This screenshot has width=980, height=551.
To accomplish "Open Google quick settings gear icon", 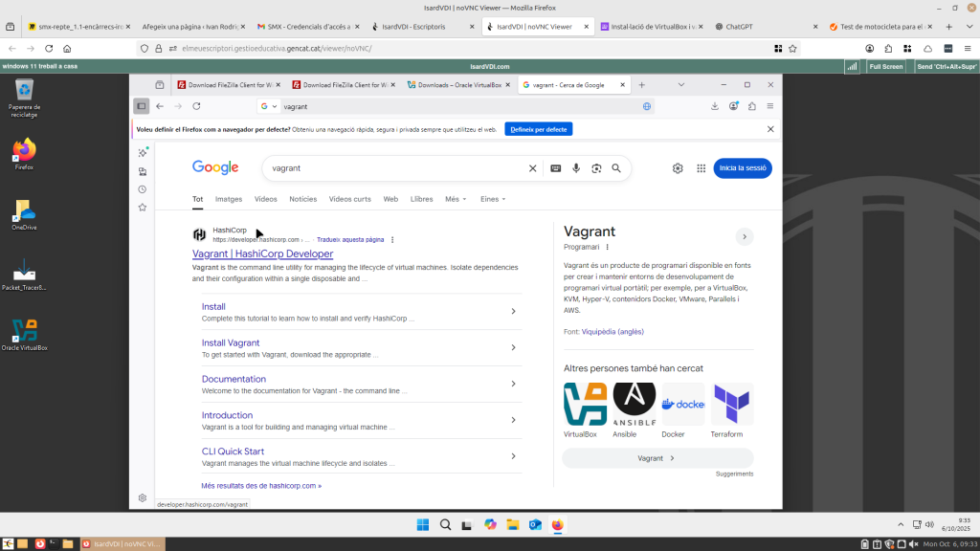I will click(678, 168).
